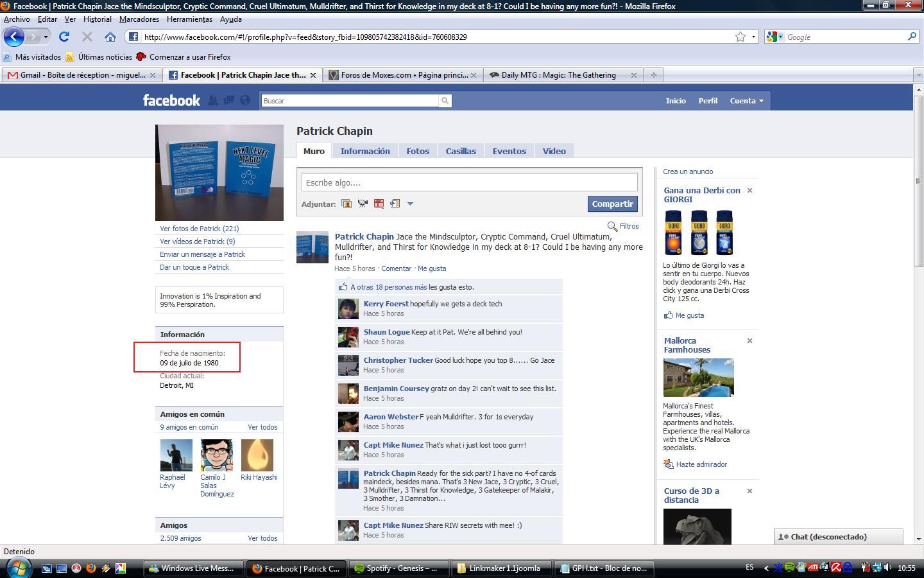This screenshot has width=924, height=578.
Task: Open the back/forward history dropdown arrow
Action: [46, 37]
